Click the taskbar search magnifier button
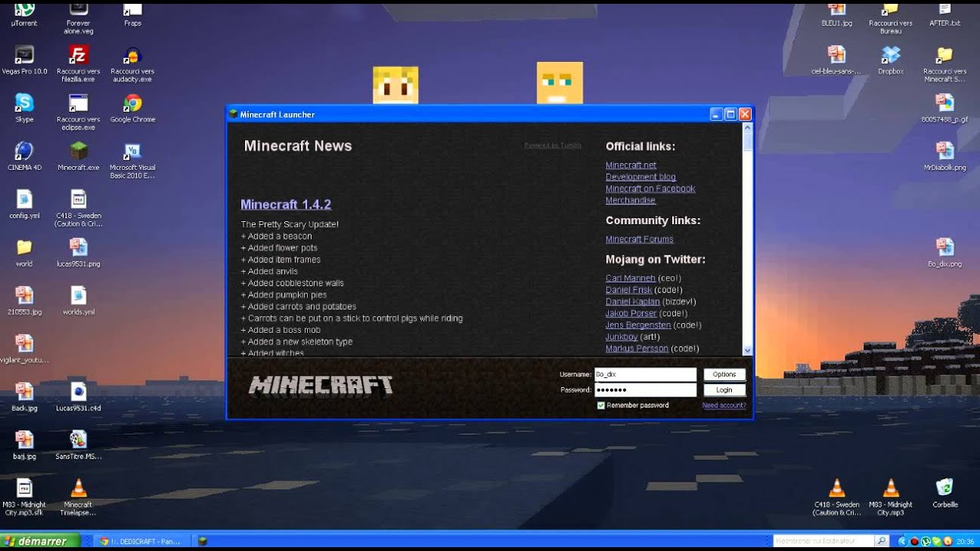This screenshot has width=980, height=551. [x=882, y=541]
